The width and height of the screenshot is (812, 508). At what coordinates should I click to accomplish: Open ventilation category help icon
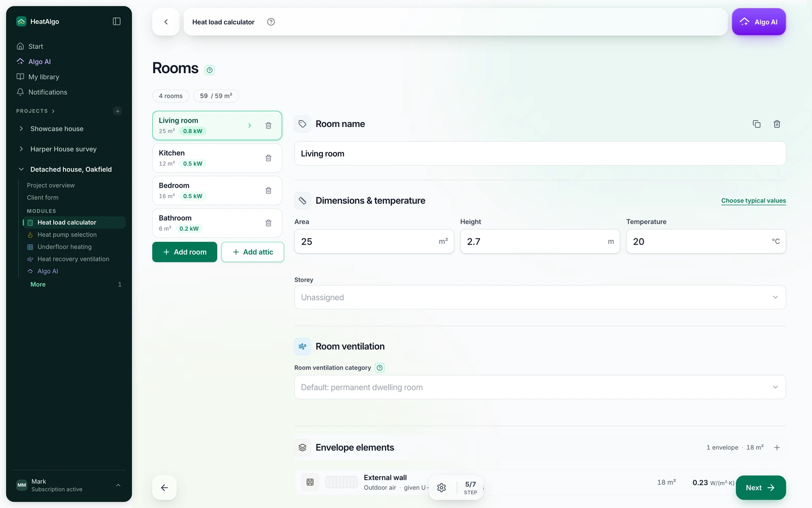tap(380, 368)
